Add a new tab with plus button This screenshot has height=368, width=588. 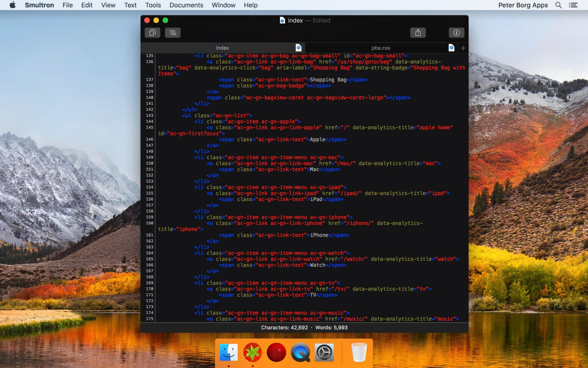point(463,48)
